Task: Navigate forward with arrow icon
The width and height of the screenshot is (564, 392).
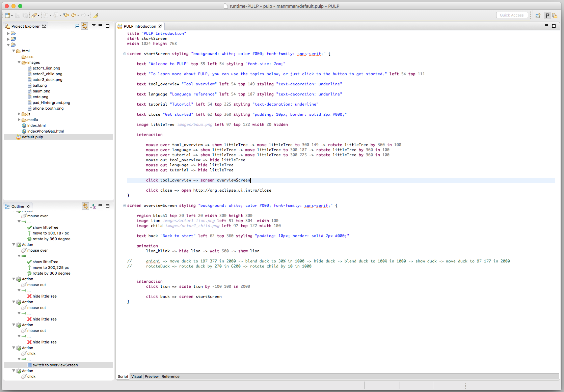Action: click(x=84, y=15)
